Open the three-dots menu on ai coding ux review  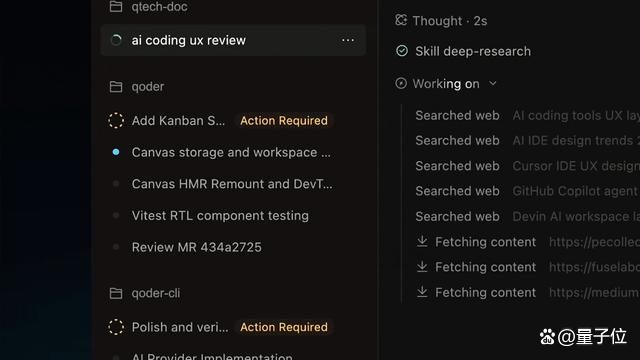click(348, 40)
